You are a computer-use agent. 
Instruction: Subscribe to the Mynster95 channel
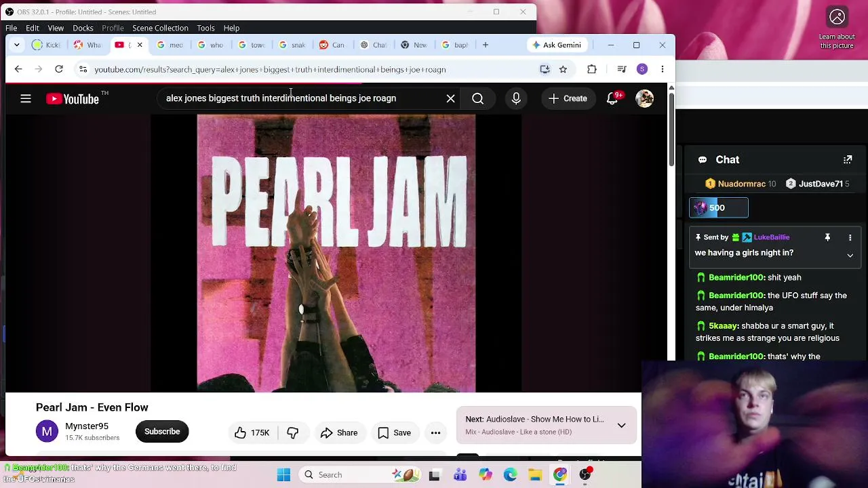pos(162,432)
